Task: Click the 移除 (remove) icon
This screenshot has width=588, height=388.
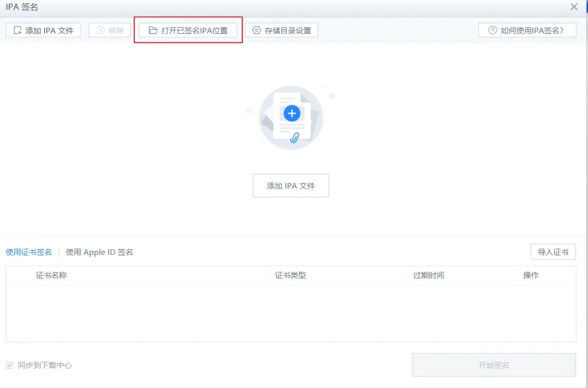Action: coord(100,30)
